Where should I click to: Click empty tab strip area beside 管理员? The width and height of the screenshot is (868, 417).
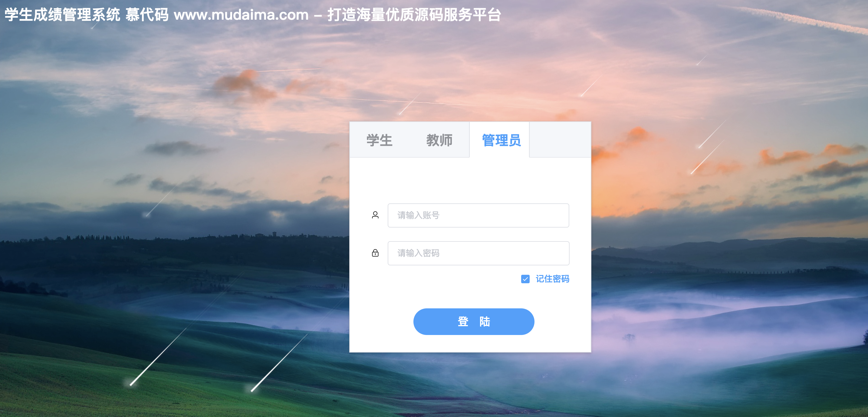(x=560, y=140)
